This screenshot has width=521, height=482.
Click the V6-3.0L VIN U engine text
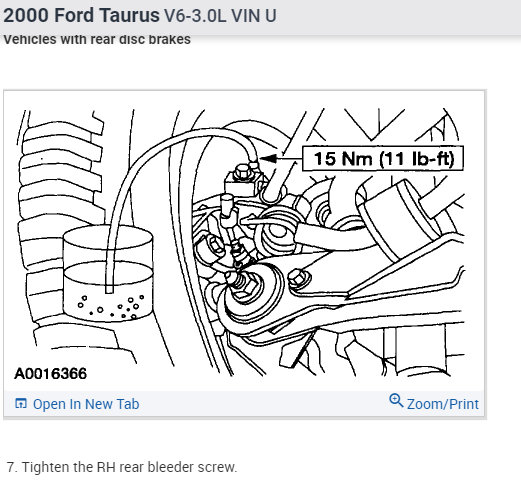tap(220, 16)
